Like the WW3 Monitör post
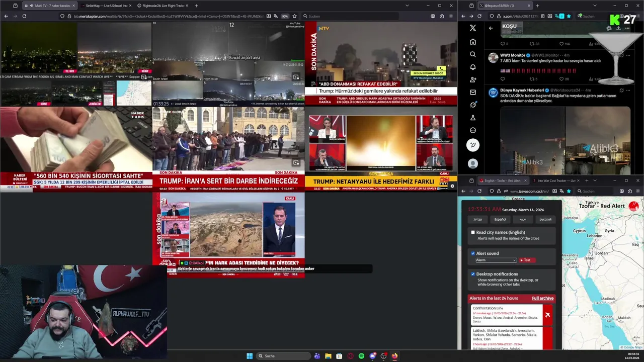The image size is (644, 362). click(x=561, y=79)
